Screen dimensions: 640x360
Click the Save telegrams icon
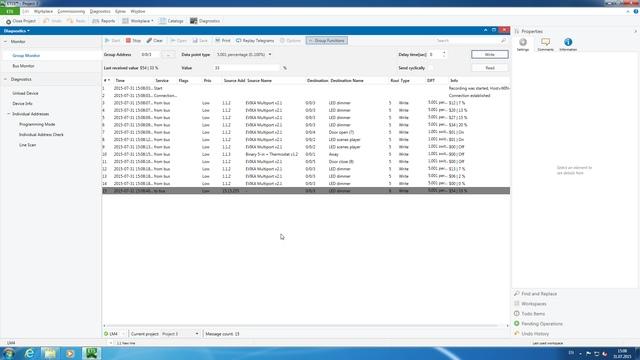click(x=195, y=40)
